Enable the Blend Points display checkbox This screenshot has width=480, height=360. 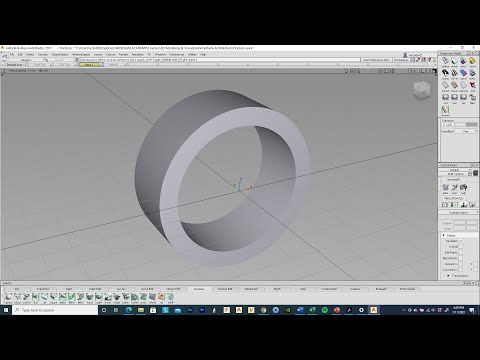[460, 258]
